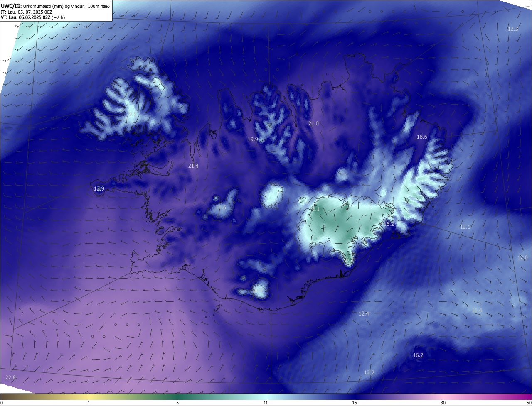Click the value 16.7 on the map
The width and height of the screenshot is (532, 406).
tap(418, 355)
